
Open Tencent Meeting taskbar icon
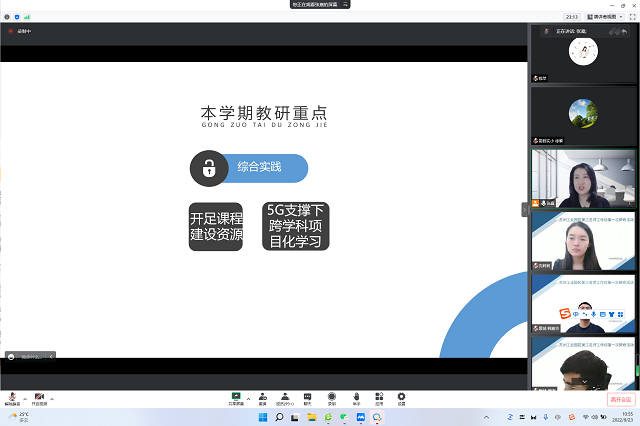[361, 417]
